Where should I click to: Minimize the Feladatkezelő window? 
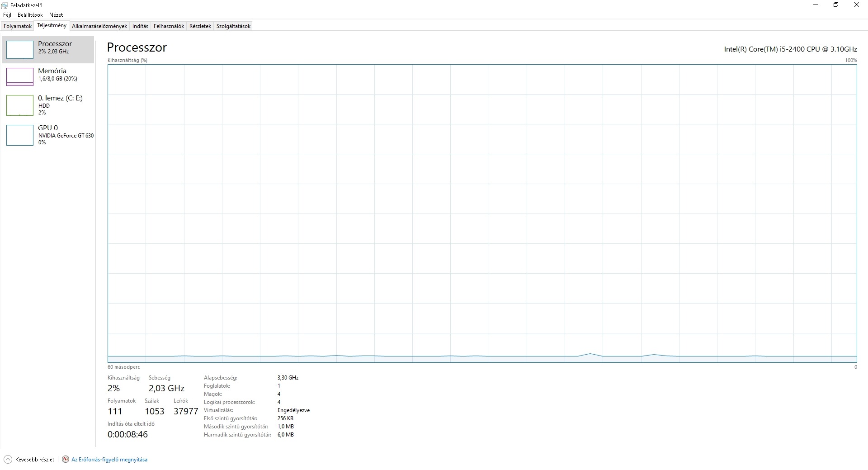click(816, 5)
